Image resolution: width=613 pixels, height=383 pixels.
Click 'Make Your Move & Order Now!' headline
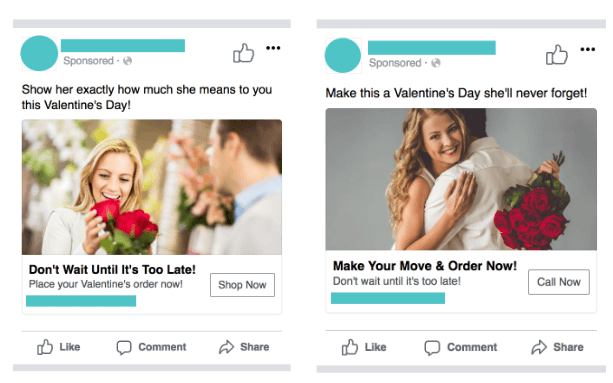pos(425,266)
